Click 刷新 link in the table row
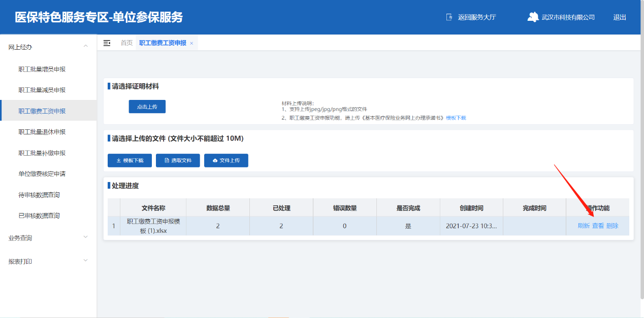644x318 pixels. [584, 226]
